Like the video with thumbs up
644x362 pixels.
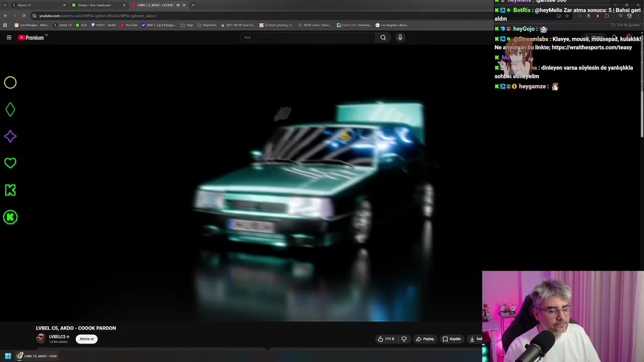point(386,339)
